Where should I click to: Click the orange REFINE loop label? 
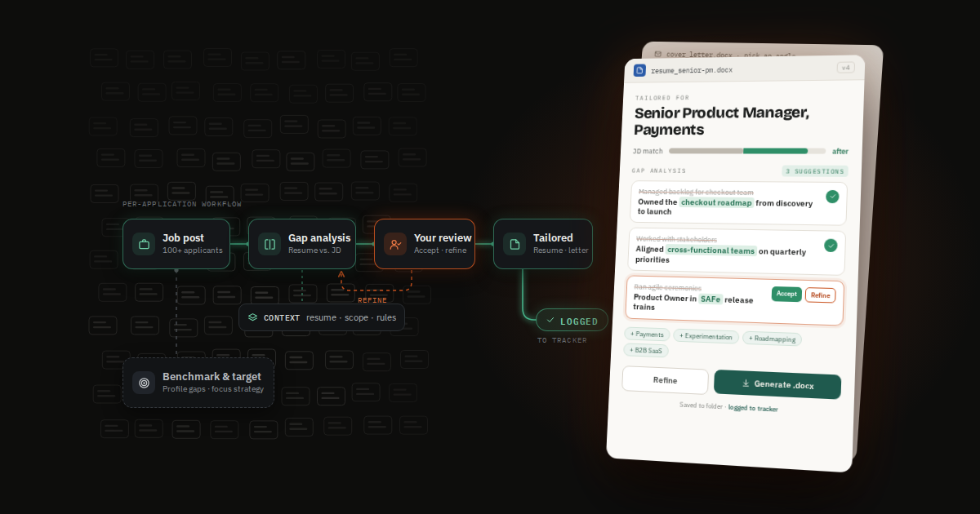[x=372, y=301]
